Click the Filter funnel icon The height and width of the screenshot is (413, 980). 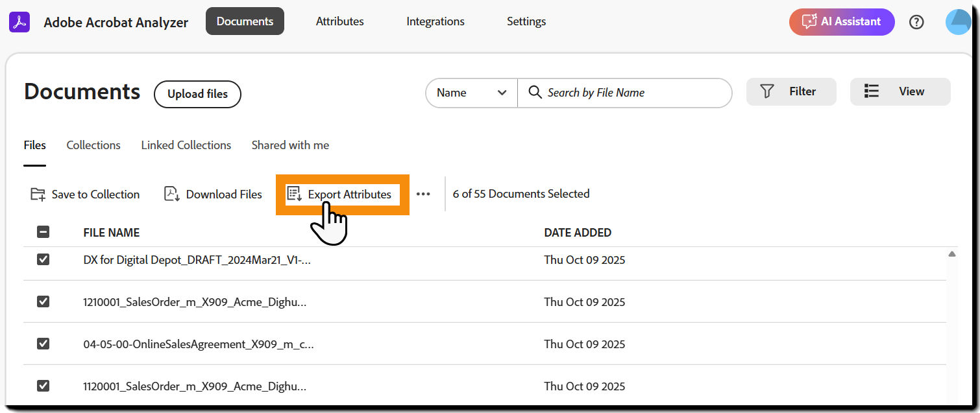coord(767,91)
